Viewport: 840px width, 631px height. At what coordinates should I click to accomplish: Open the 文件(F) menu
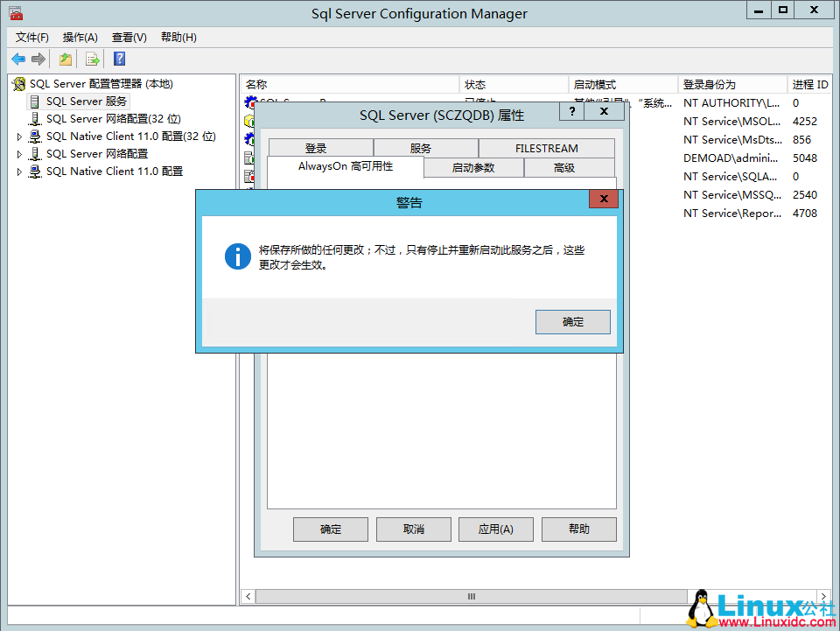[x=31, y=37]
